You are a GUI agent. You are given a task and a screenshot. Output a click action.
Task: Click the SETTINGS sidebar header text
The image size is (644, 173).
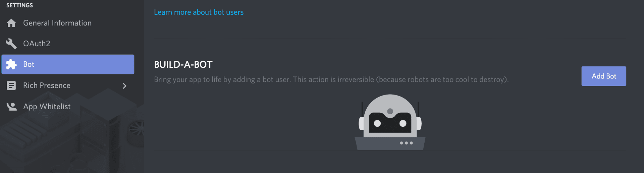19,5
